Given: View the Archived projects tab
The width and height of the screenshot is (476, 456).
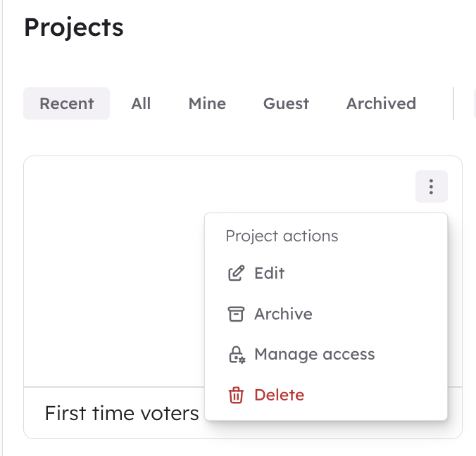Looking at the screenshot, I should click(x=381, y=103).
